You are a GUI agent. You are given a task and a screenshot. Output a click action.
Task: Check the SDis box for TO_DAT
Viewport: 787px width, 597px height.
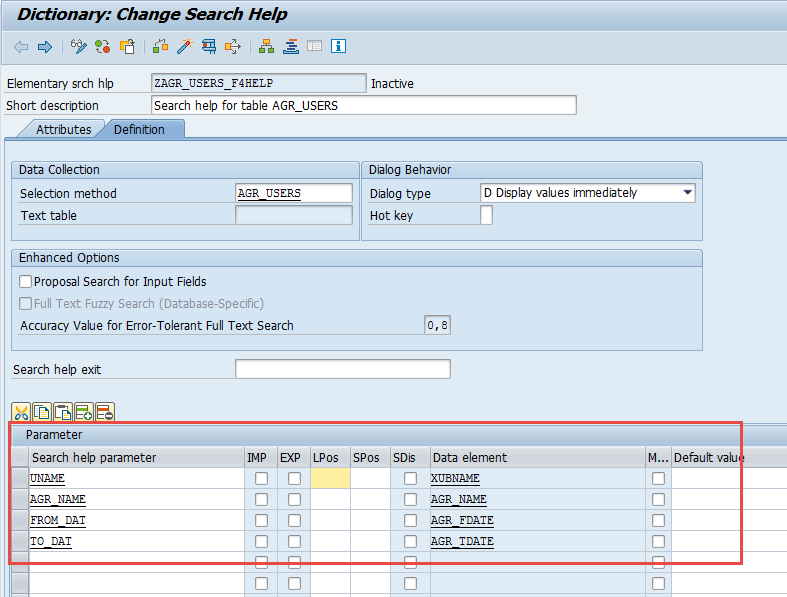point(411,541)
